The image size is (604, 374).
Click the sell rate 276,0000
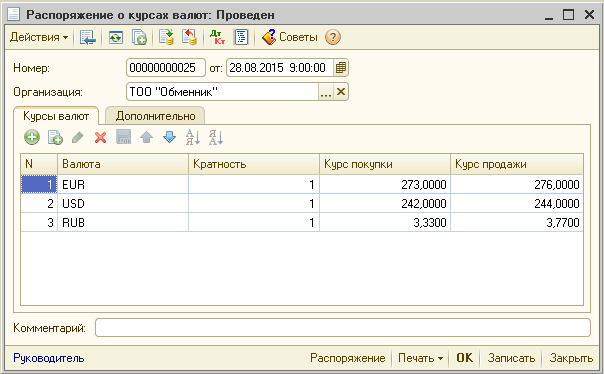click(x=517, y=184)
